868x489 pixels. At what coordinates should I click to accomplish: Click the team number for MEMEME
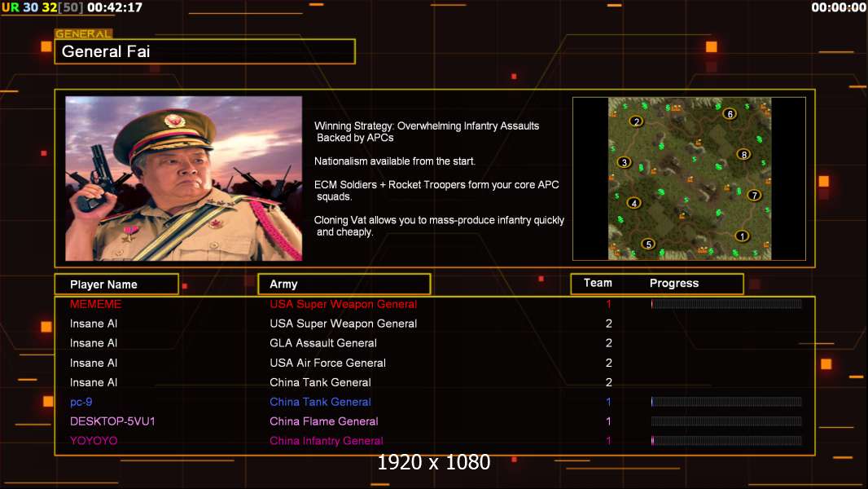[x=608, y=304]
